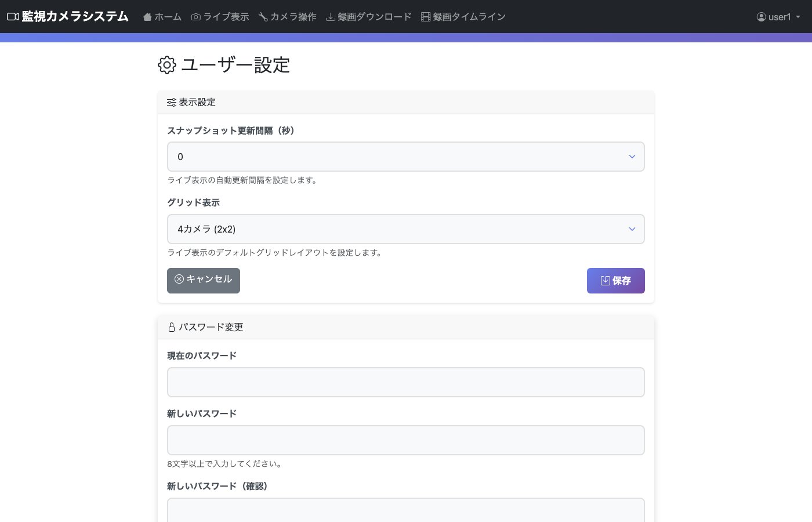Click the gear icon beside ユーザー設定 heading
Image resolution: width=812 pixels, height=522 pixels.
coord(167,65)
